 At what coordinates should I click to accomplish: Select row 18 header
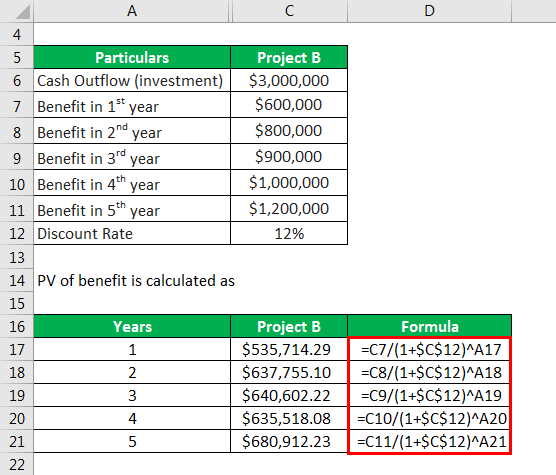click(17, 373)
